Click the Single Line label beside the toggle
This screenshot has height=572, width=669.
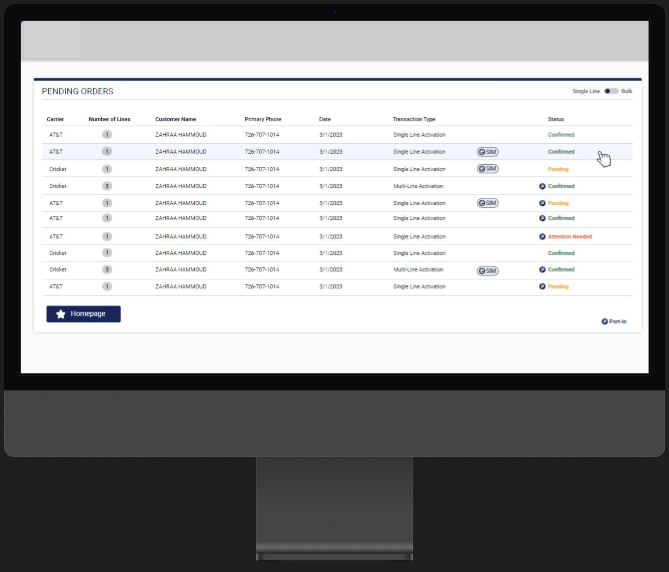coord(586,91)
